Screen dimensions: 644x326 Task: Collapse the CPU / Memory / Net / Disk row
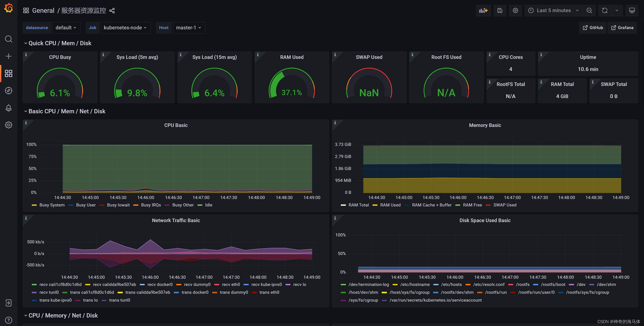click(x=61, y=315)
